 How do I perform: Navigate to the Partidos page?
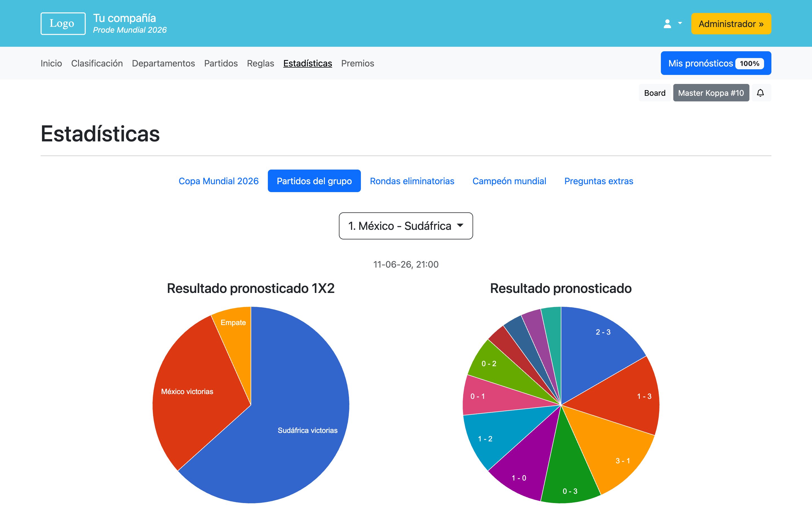221,63
